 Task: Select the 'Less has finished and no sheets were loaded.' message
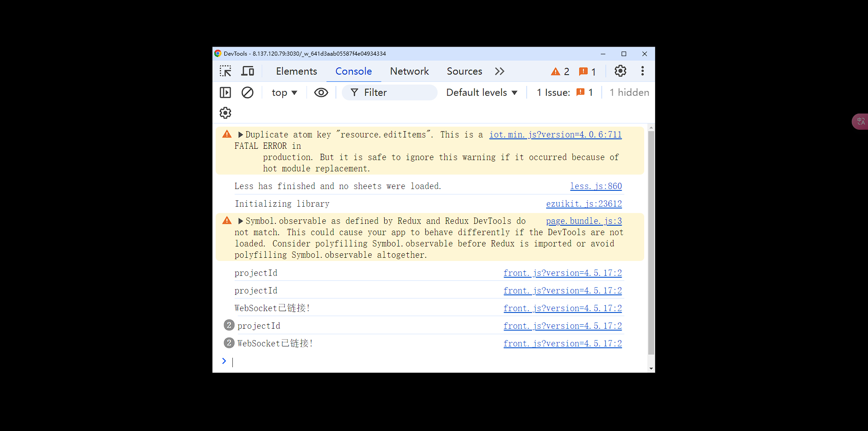[x=338, y=186]
